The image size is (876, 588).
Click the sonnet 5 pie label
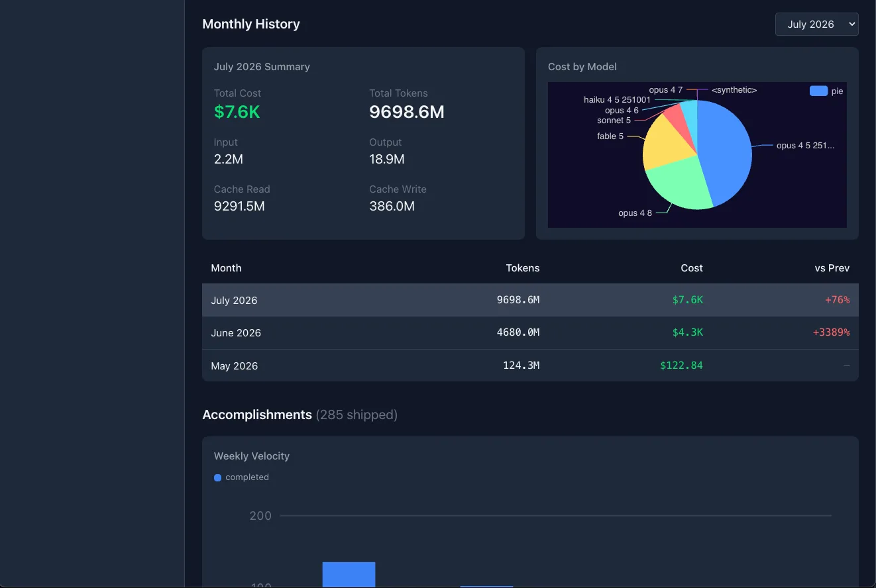(614, 121)
